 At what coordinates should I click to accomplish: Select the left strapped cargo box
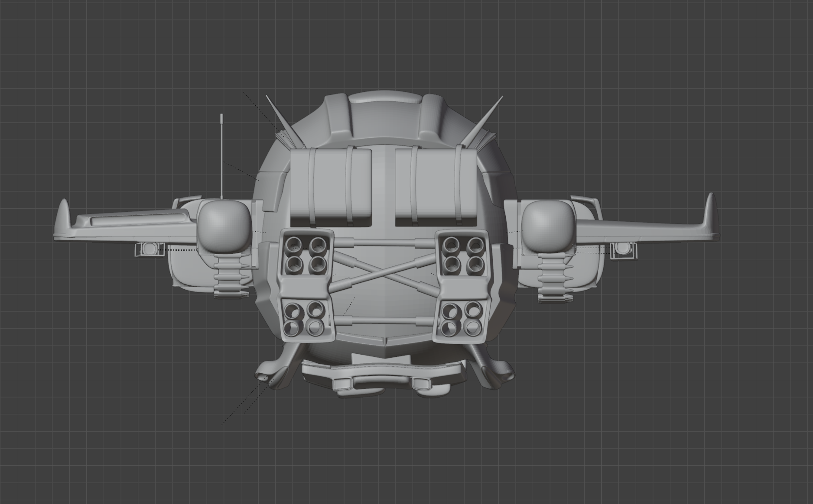(x=331, y=187)
